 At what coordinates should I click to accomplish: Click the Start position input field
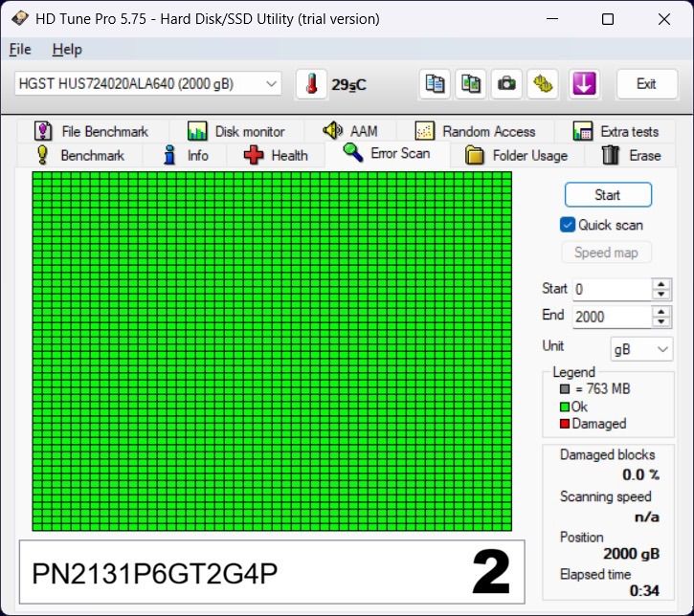[x=612, y=290]
